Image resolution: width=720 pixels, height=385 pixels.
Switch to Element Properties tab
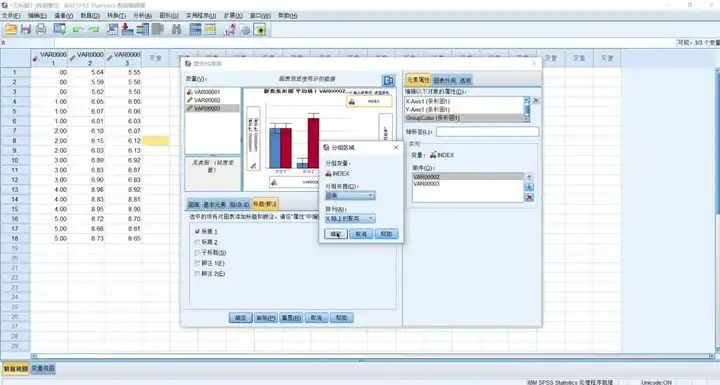pyautogui.click(x=418, y=80)
